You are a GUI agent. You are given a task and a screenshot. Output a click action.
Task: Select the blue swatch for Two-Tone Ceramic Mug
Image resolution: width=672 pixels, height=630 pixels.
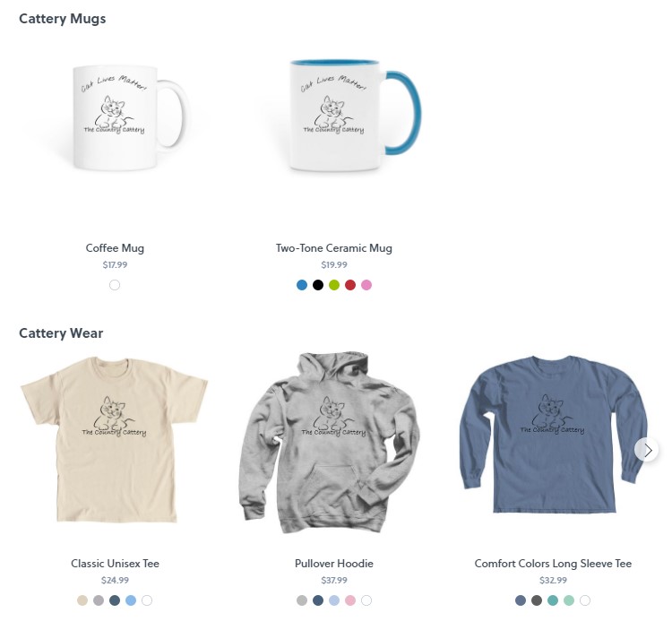coord(302,285)
